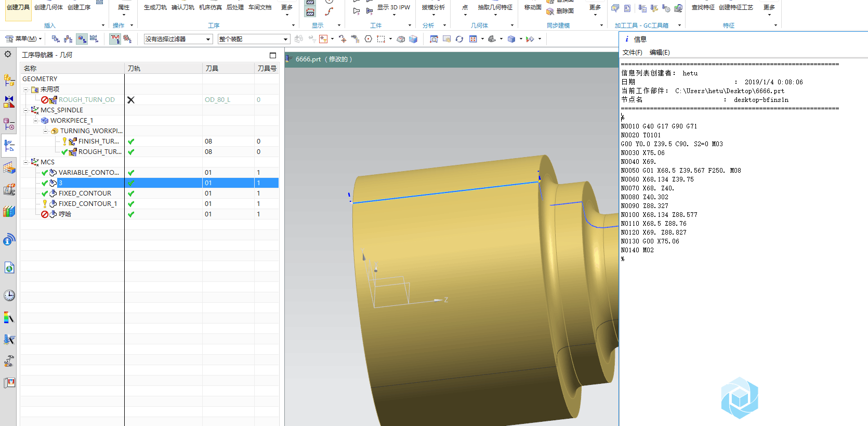This screenshot has width=868, height=426.
Task: Open the 整个装配 selection scope dropdown
Action: pyautogui.click(x=254, y=39)
